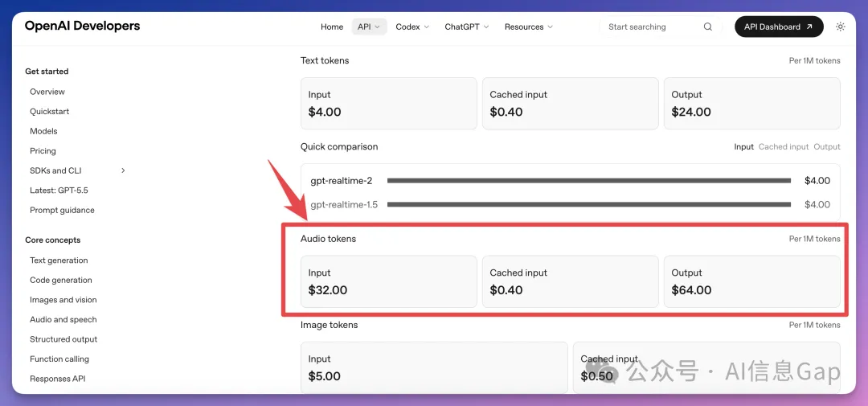Select Pricing in the sidebar

[43, 150]
